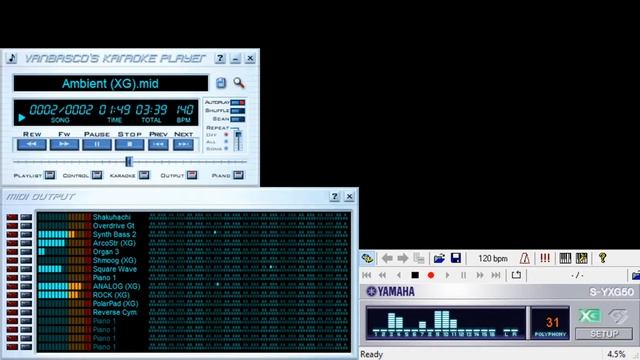Image resolution: width=640 pixels, height=360 pixels.
Task: Click the Repeat vertical slider handle
Action: point(238,134)
